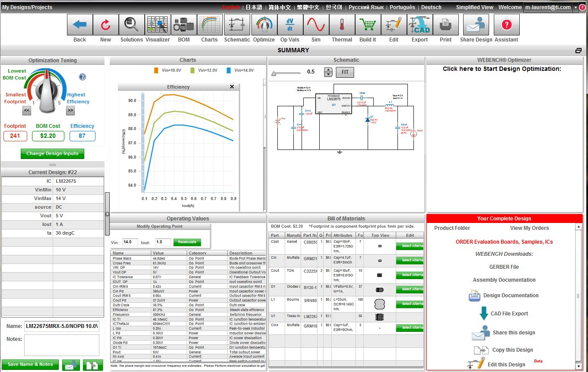The height and width of the screenshot is (372, 588).
Task: Open the Visualizer tool
Action: (158, 25)
